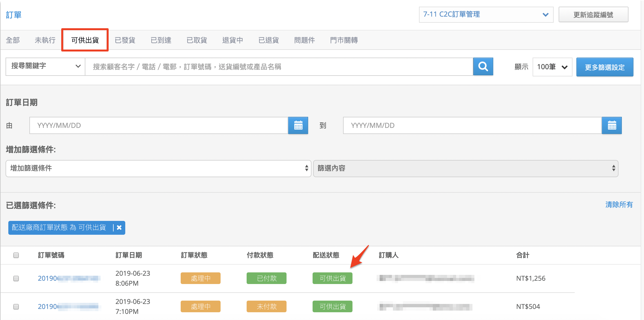Open the 問題件 tab
This screenshot has height=320, width=644.
(x=305, y=40)
